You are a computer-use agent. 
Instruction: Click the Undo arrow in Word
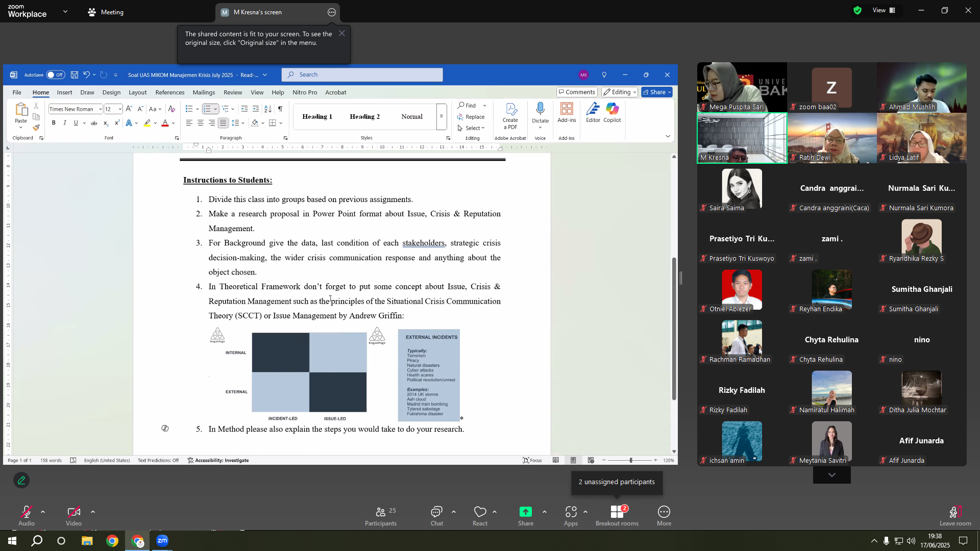click(86, 75)
